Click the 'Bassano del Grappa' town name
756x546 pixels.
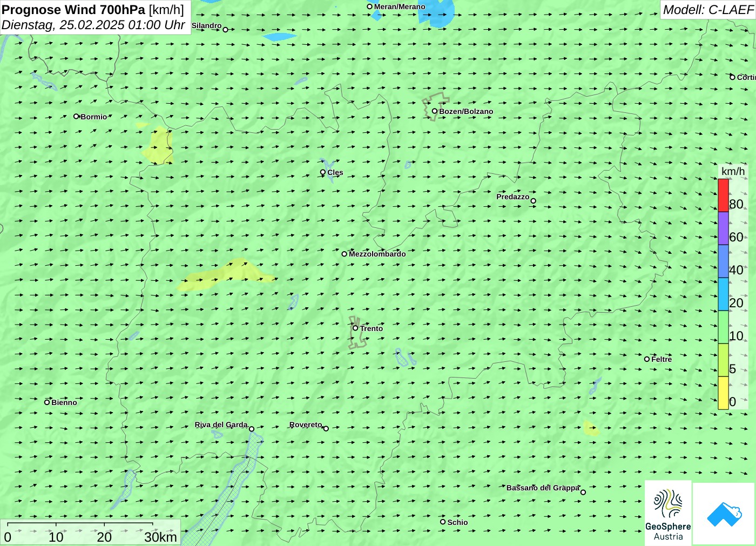(x=543, y=488)
